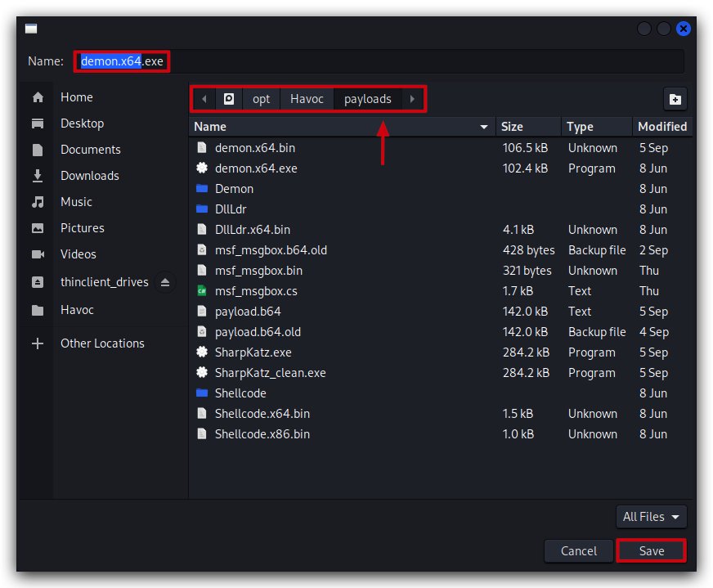Go to Home in sidebar
Screen dimensions: 713x588
coord(76,97)
